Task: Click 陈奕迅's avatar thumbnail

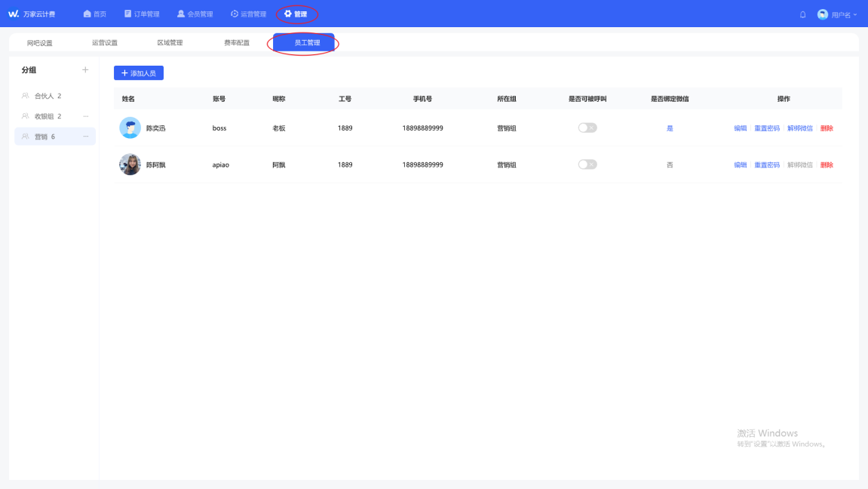Action: coord(130,128)
